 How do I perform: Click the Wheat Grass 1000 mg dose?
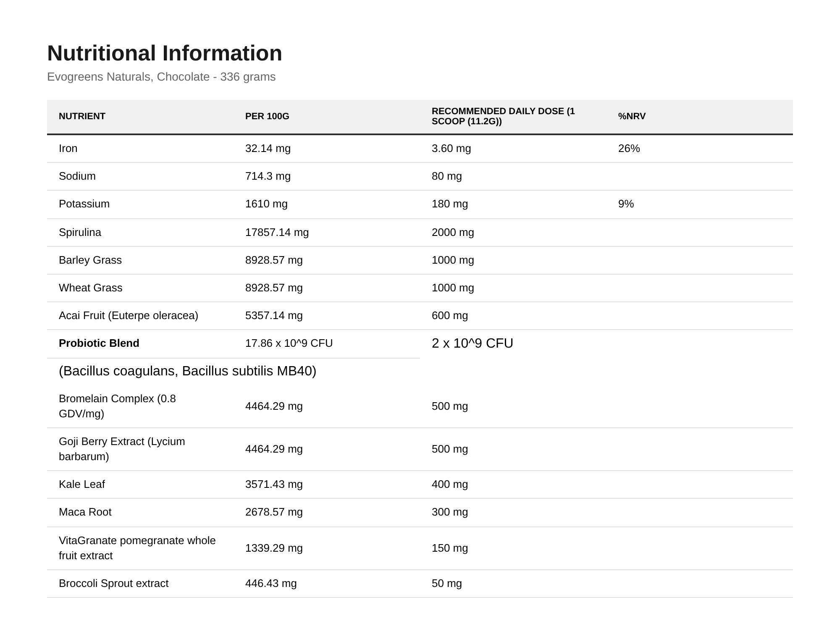(x=453, y=288)
